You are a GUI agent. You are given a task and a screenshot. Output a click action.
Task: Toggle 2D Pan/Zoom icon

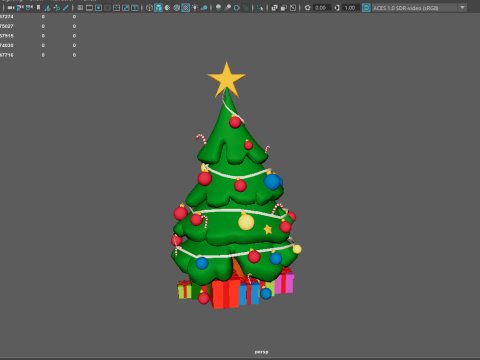tap(57, 8)
